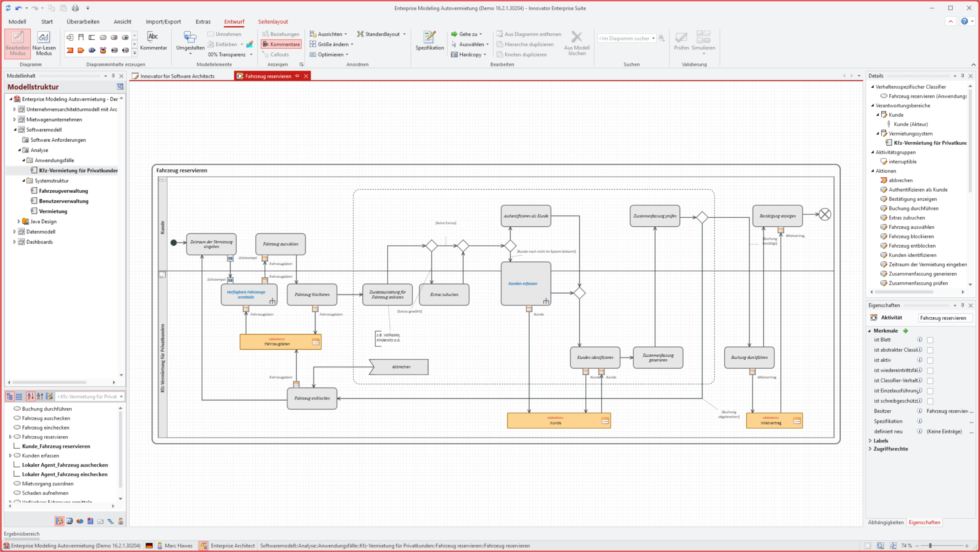This screenshot has width=980, height=552.
Task: Click the Abhängigkeiten tab link
Action: click(x=885, y=523)
